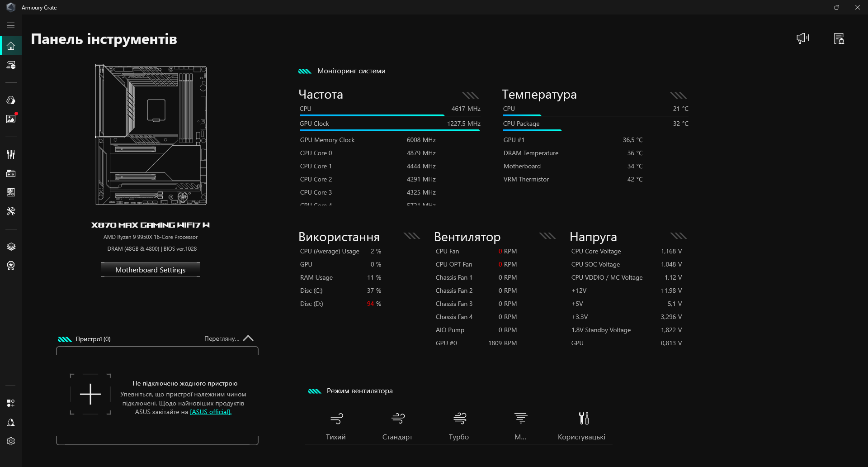Open the wrench and screwdriver tools icon

tap(11, 211)
